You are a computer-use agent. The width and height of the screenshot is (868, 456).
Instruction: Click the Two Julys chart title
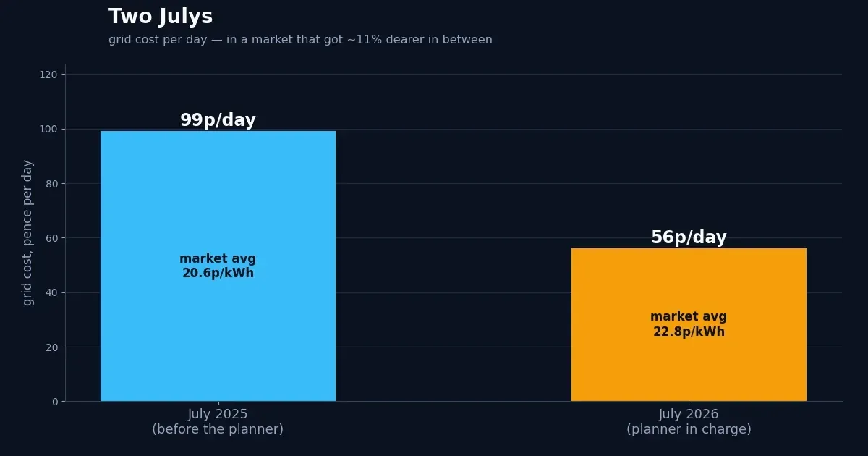click(x=161, y=17)
